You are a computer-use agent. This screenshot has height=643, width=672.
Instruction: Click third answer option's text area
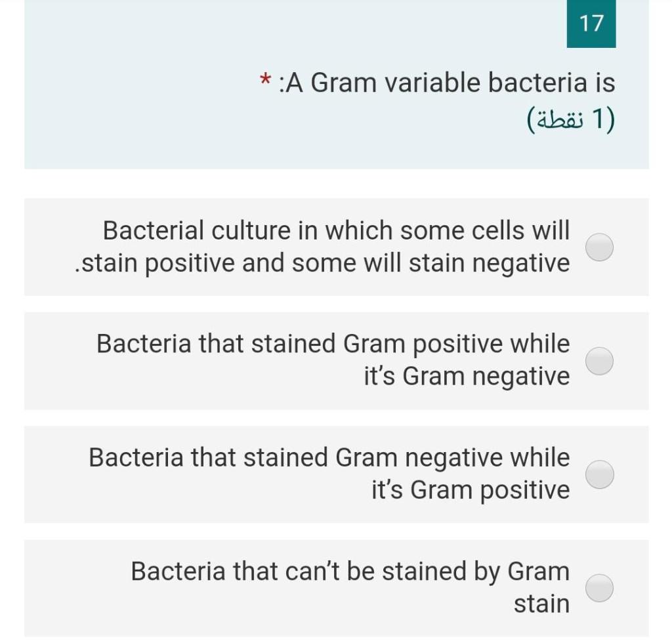(x=328, y=474)
